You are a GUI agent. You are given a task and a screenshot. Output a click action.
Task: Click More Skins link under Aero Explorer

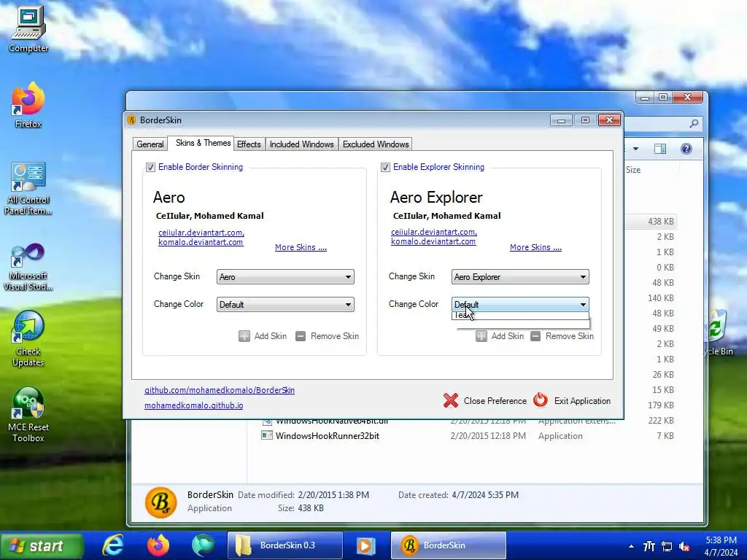coord(535,247)
